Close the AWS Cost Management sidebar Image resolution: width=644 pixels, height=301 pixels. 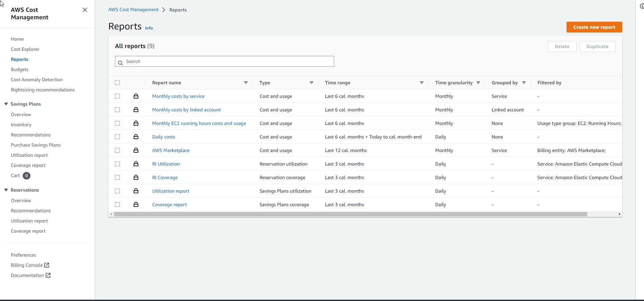coord(85,10)
